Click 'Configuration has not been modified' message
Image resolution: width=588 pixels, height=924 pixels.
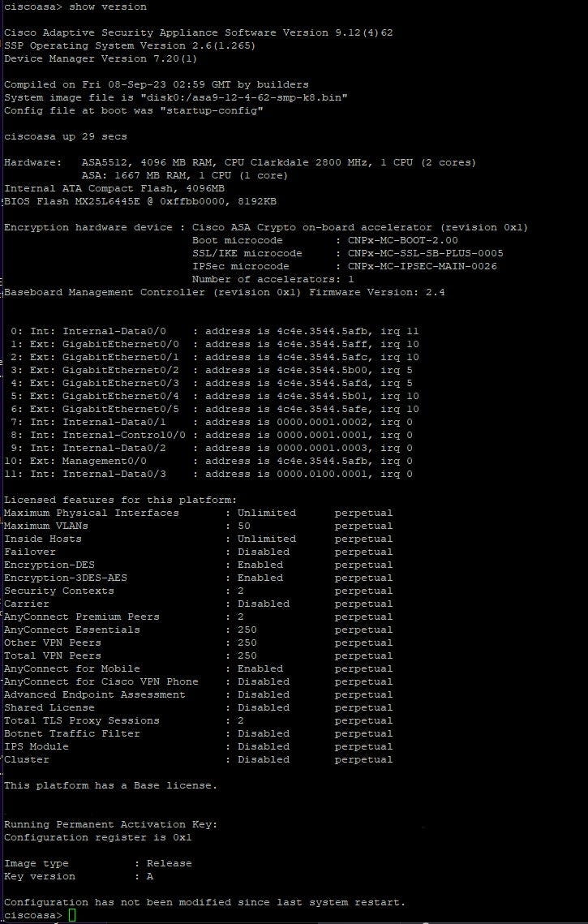click(x=205, y=901)
